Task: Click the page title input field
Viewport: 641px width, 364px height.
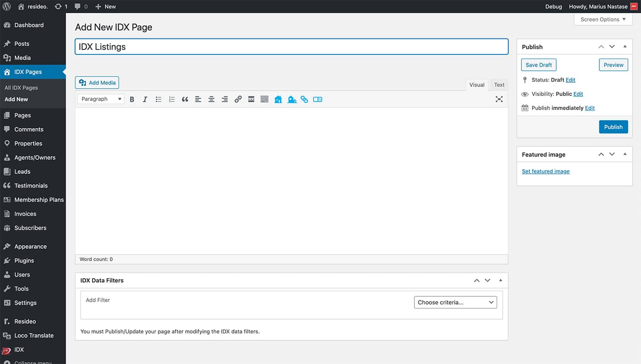Action: coord(291,47)
